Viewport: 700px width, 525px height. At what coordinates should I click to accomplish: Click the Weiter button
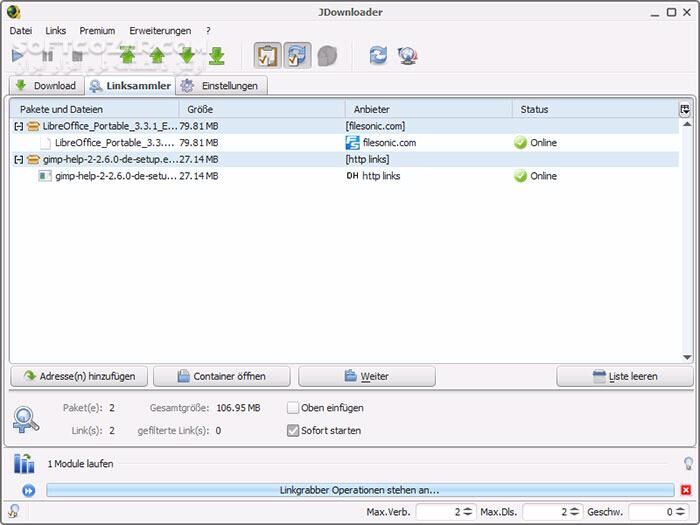click(367, 376)
